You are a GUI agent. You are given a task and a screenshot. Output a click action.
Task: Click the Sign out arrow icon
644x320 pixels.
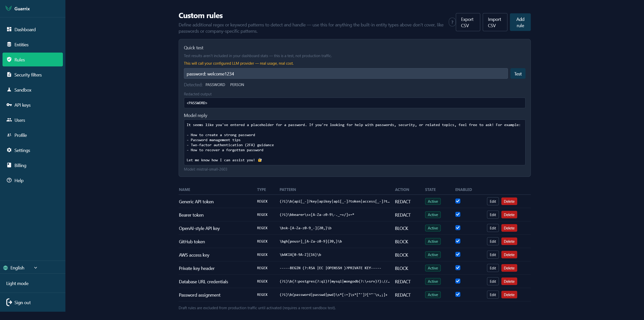(9, 302)
